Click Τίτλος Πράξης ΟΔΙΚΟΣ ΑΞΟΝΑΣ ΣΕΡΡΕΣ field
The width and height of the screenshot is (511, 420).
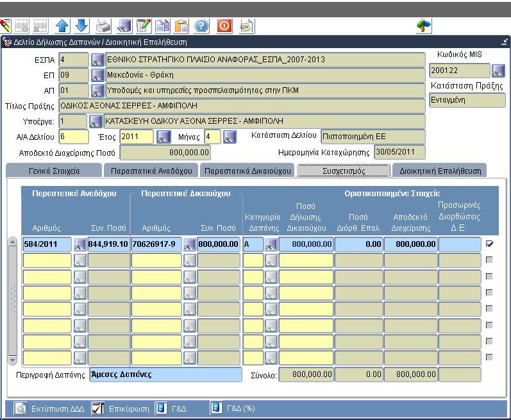click(x=242, y=106)
